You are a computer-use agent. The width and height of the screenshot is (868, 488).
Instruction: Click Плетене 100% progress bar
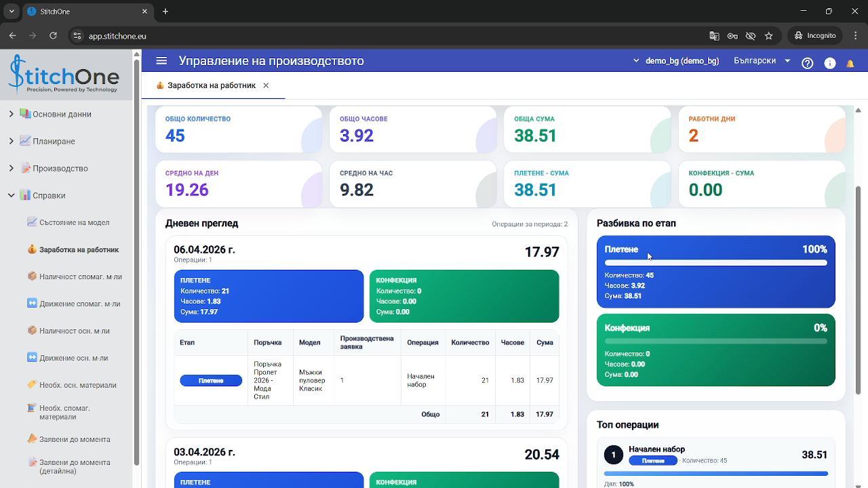coord(716,263)
